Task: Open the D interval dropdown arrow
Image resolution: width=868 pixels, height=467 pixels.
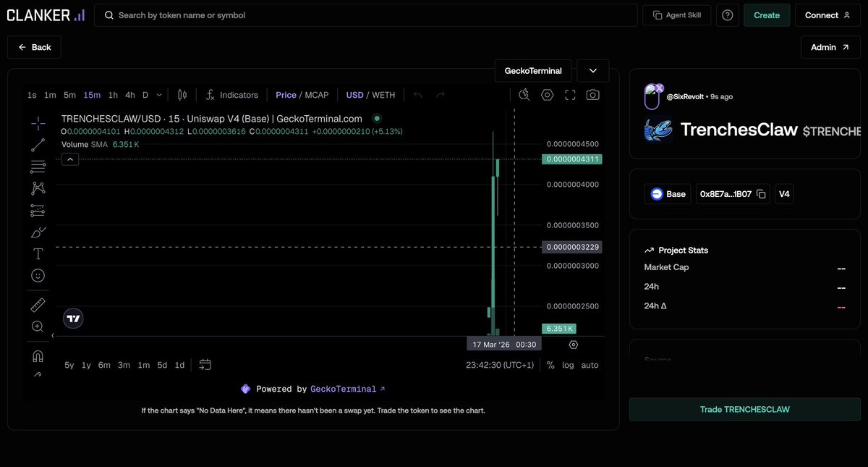Action: 159,95
